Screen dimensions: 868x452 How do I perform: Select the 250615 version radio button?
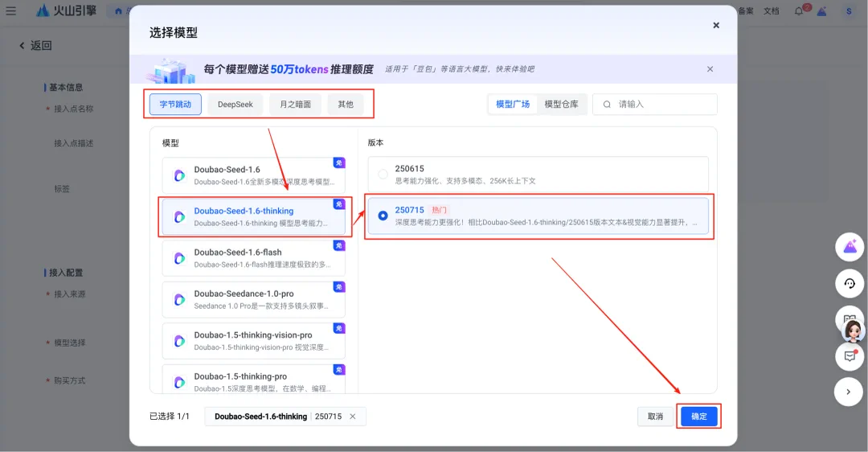(x=383, y=175)
